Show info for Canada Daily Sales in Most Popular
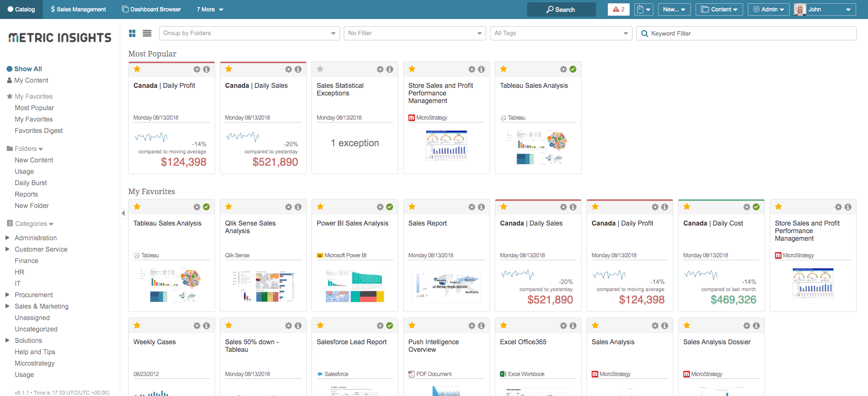The width and height of the screenshot is (868, 396). (298, 69)
